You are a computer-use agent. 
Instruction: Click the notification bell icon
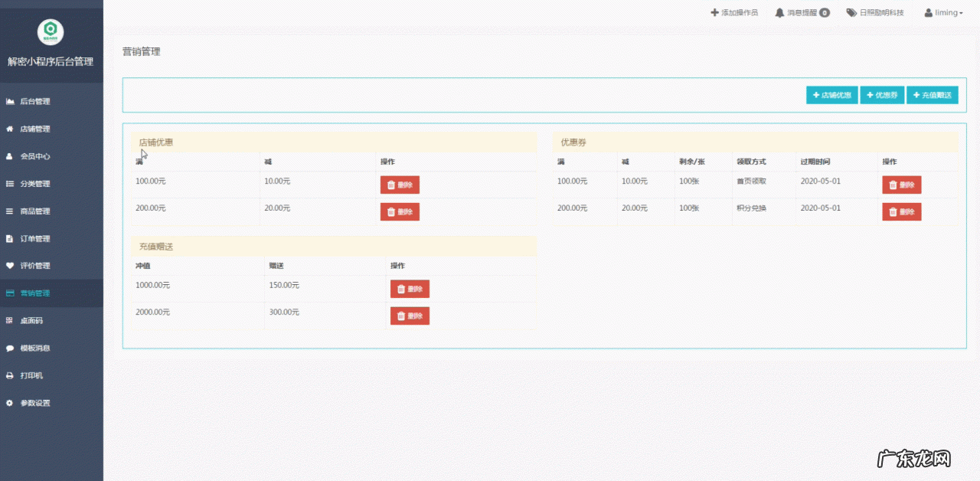779,13
